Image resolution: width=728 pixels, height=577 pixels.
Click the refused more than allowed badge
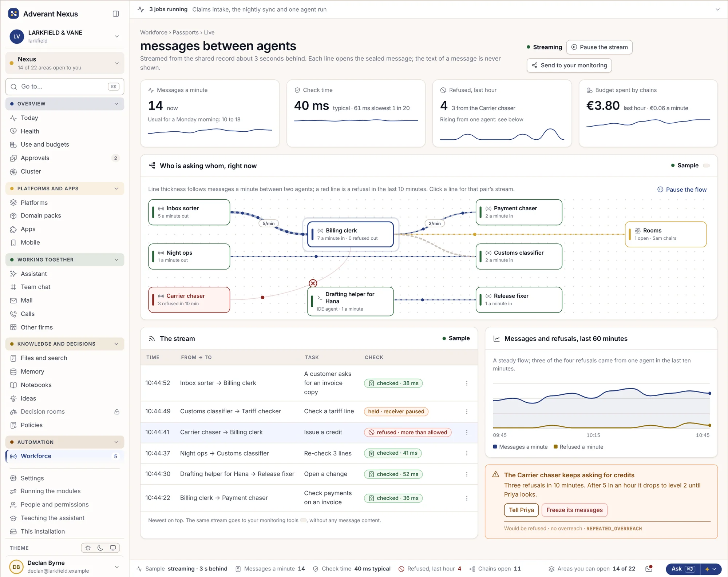[x=408, y=432]
